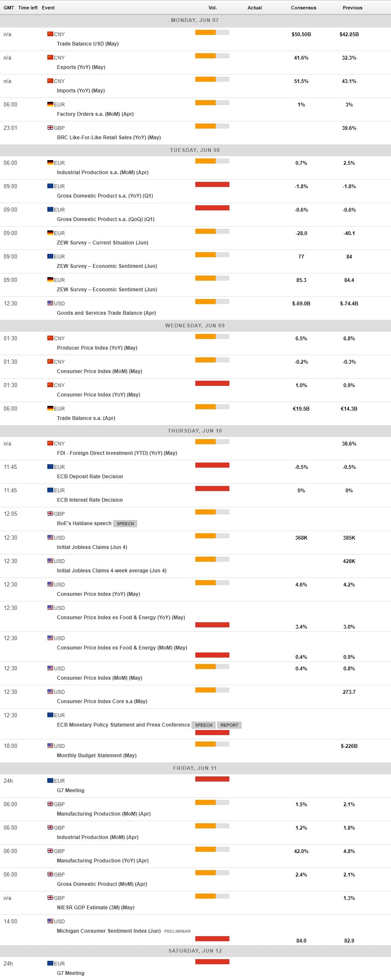Screen dimensions: 391x980
Task: Click the red volatility bar for ECB Interest Rate Decision
Action: (x=212, y=489)
